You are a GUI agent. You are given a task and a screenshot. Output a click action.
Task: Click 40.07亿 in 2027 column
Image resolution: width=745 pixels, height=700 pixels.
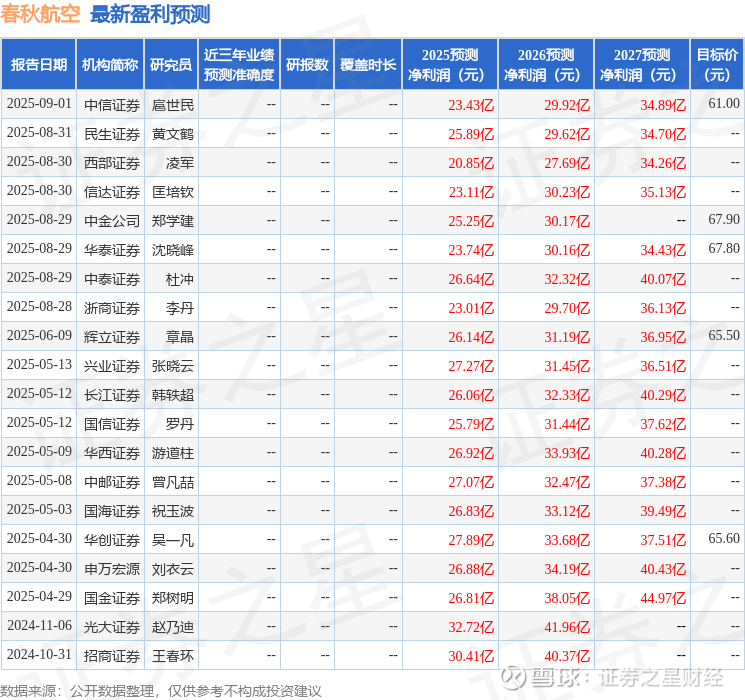(x=663, y=279)
